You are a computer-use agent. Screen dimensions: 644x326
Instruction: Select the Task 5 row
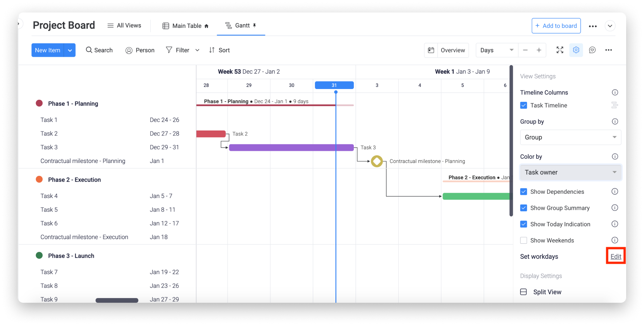pyautogui.click(x=107, y=209)
